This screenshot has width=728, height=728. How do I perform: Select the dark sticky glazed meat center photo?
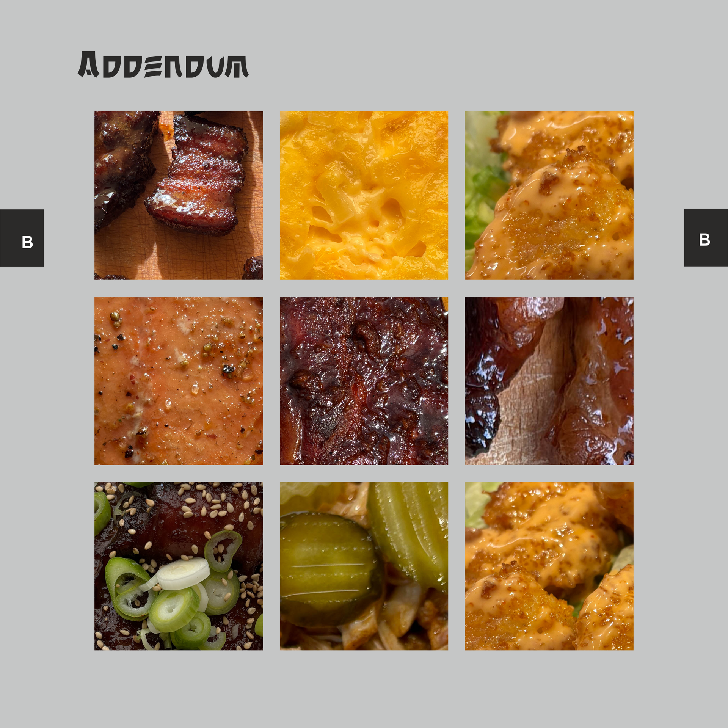pos(364,381)
